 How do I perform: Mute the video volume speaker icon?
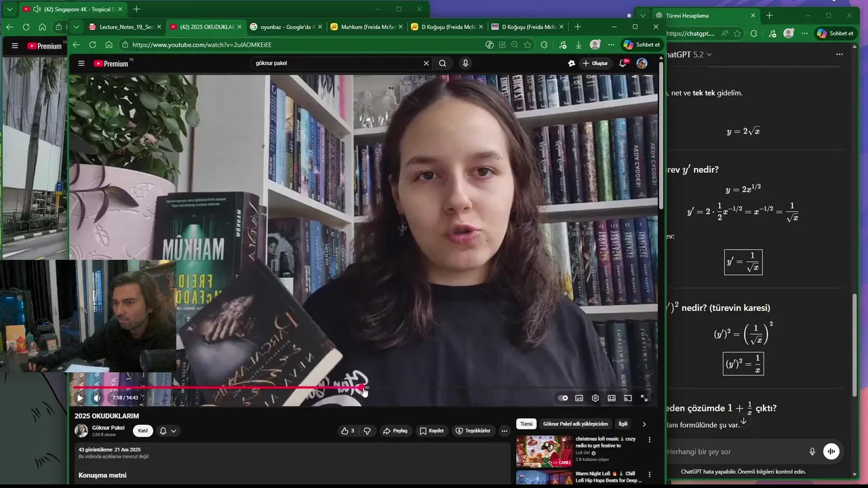click(x=97, y=398)
